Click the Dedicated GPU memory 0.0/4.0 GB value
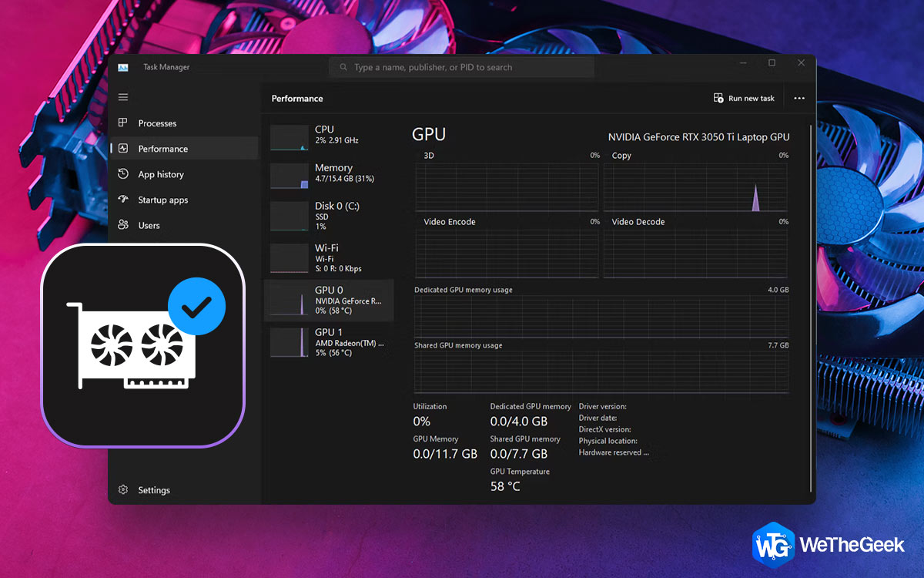 point(519,422)
